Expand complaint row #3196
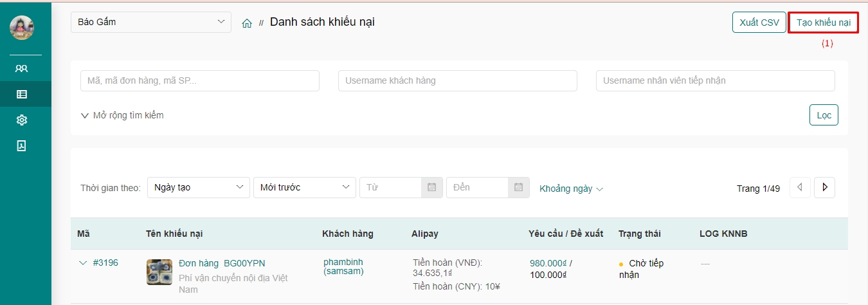Screen dimensions: 868x305 (82, 263)
